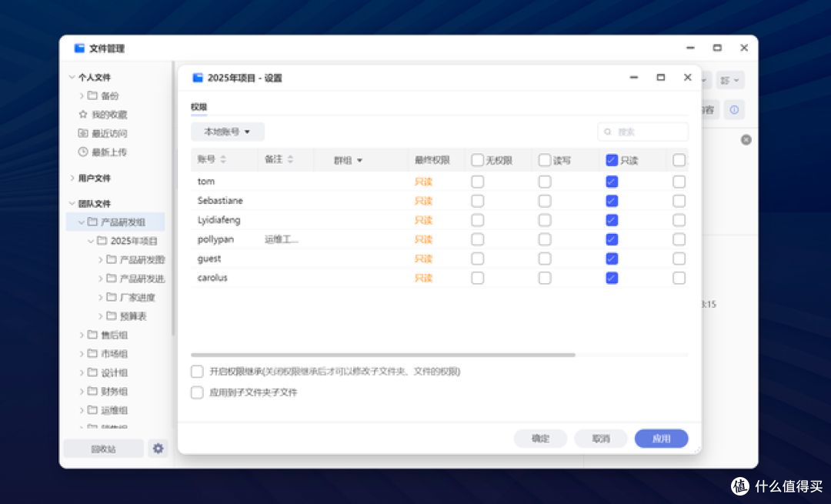Uncheck 只读 checkbox for guest
The width and height of the screenshot is (831, 504).
tap(612, 259)
